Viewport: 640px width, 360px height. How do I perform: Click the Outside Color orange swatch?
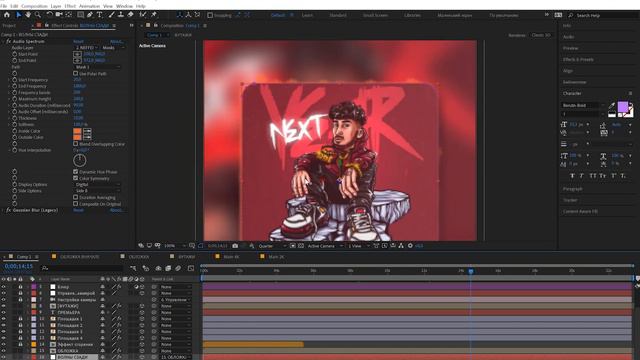point(77,138)
